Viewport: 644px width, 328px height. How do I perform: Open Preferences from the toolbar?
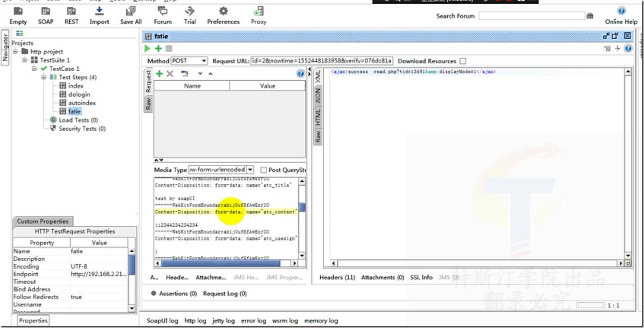click(x=223, y=16)
